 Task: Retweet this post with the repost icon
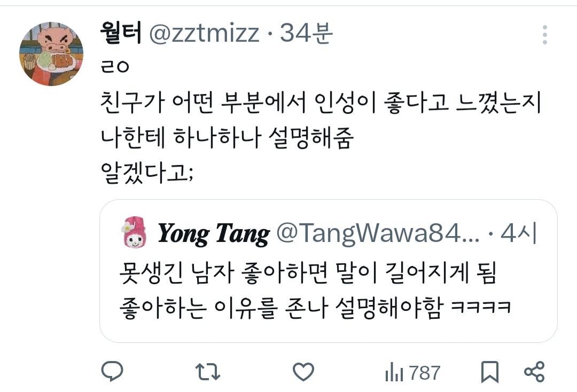click(x=207, y=372)
